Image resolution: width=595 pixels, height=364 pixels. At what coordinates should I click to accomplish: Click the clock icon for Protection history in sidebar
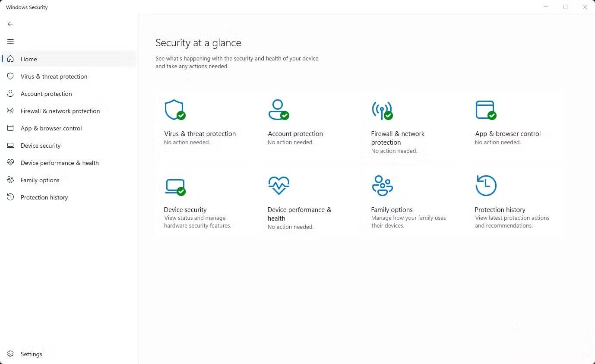10,197
